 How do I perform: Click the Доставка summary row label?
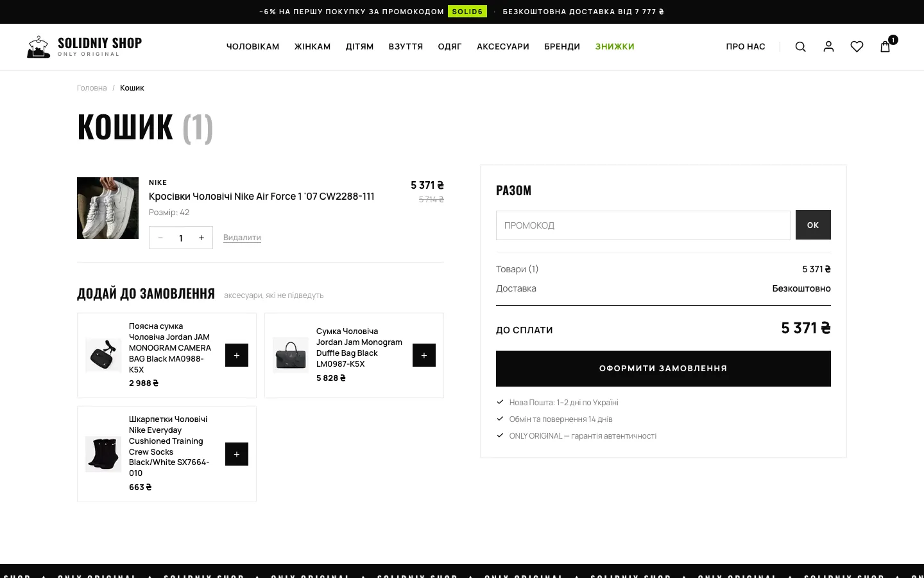tap(516, 288)
